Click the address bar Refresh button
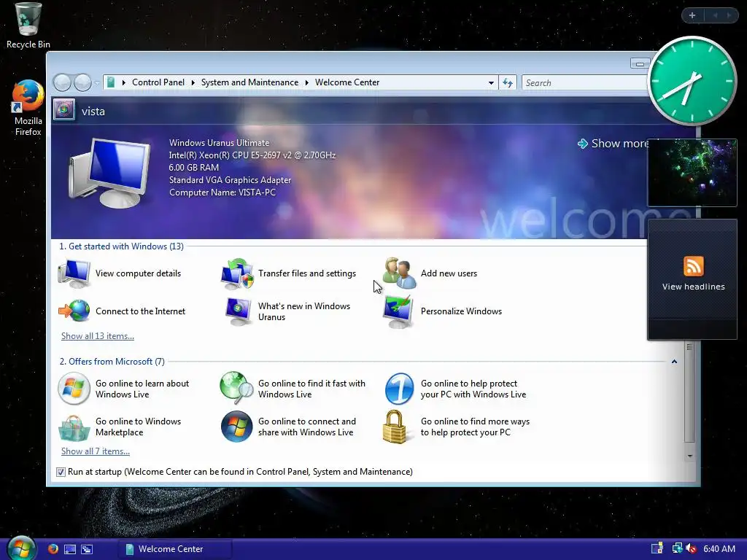 point(508,83)
